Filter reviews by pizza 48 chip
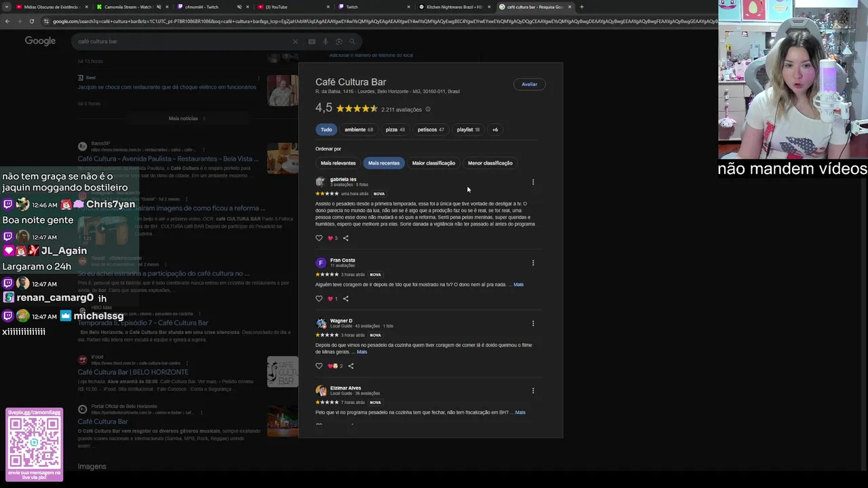The height and width of the screenshot is (488, 868). (395, 129)
